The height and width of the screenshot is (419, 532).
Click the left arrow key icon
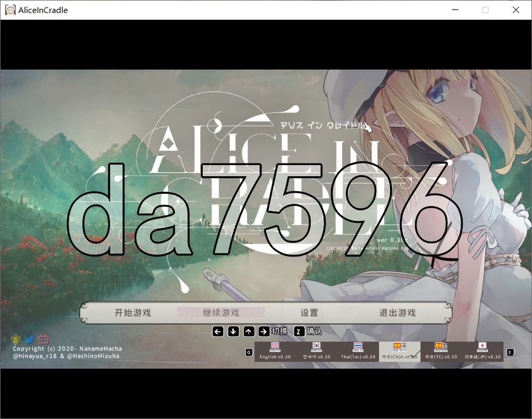(218, 331)
